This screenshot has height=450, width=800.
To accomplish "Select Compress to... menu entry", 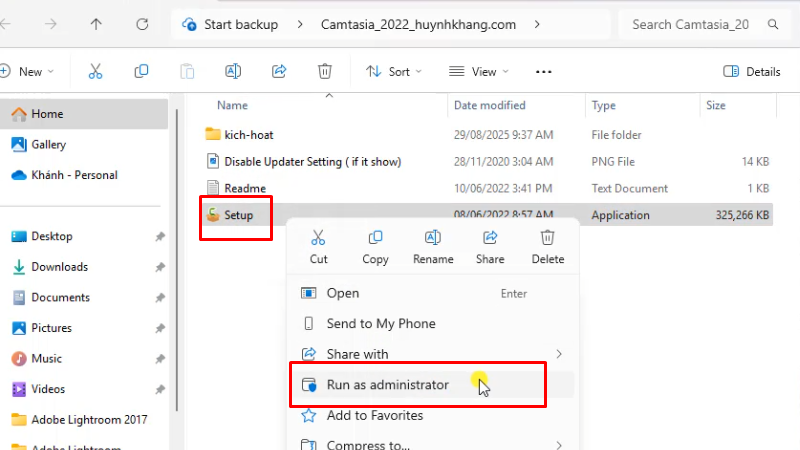I will (433, 442).
